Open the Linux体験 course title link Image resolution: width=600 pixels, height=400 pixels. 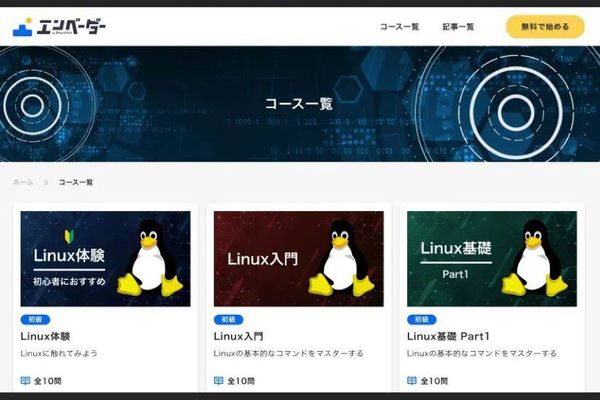pos(45,336)
